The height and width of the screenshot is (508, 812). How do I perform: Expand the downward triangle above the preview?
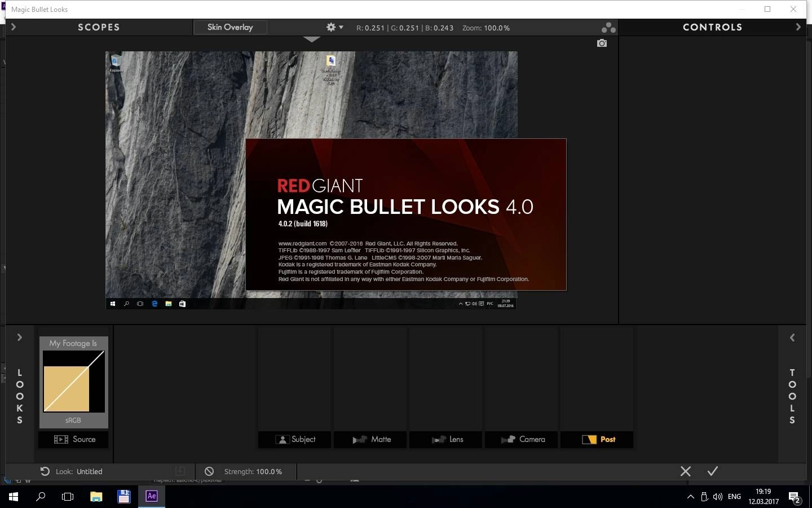(x=311, y=40)
